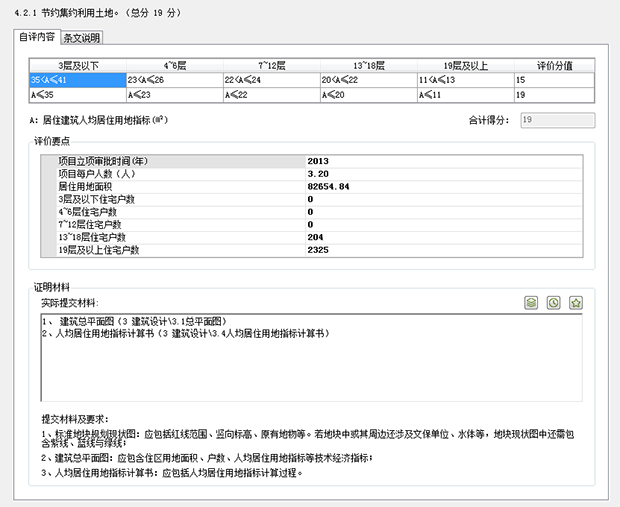Switch to the 自评内容 tab
620x507 pixels.
pos(37,37)
